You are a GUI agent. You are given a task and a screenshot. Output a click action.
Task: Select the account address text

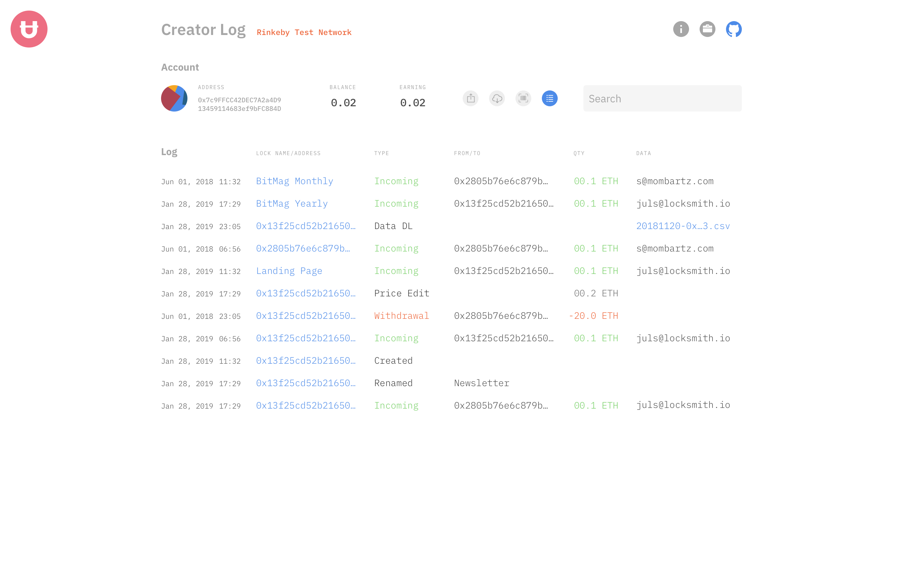[x=240, y=104]
